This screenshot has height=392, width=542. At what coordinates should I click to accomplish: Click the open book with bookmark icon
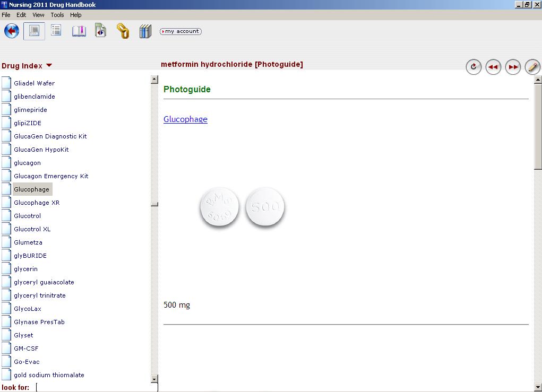pyautogui.click(x=79, y=31)
